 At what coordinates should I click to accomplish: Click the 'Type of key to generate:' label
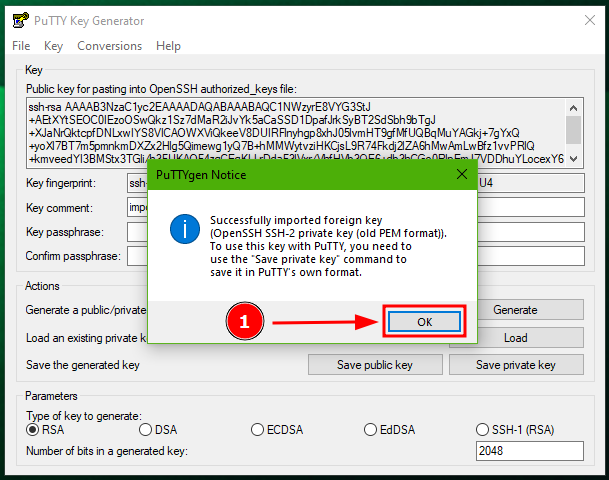[84, 416]
